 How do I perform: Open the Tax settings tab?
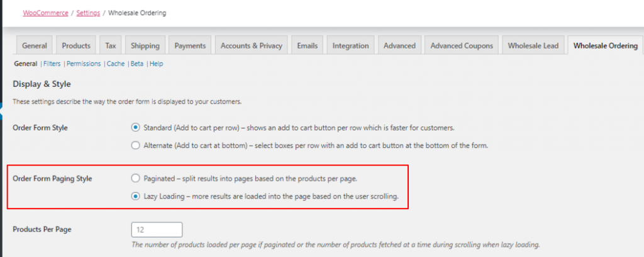tap(111, 45)
